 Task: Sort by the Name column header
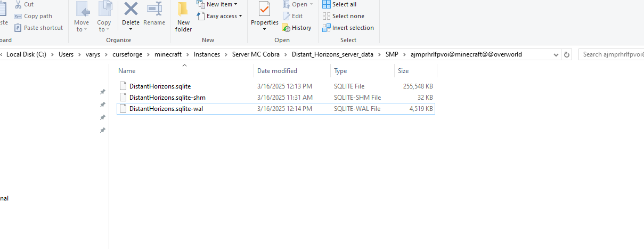click(127, 70)
